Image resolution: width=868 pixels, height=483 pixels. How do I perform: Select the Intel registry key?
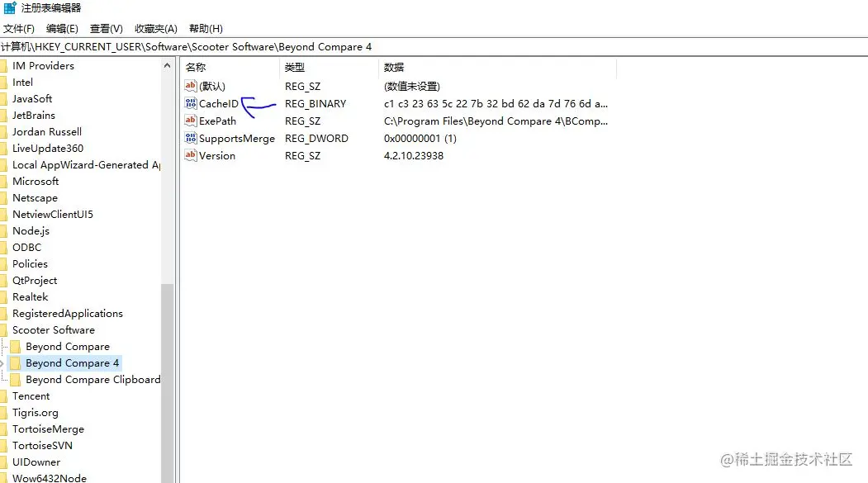(x=22, y=83)
